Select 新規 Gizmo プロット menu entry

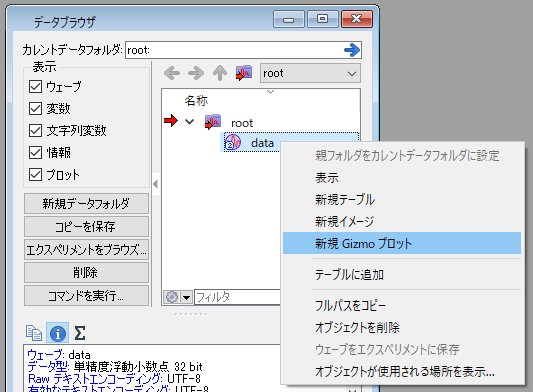point(402,243)
